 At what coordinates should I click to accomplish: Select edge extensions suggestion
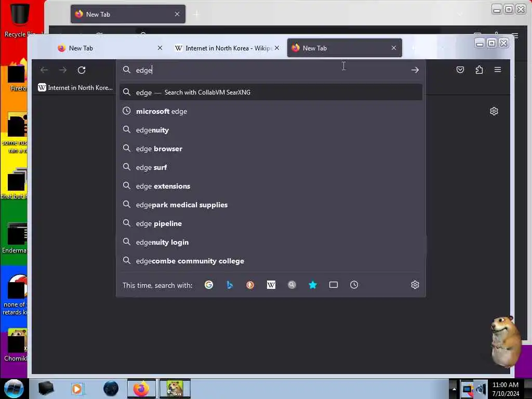point(271,186)
